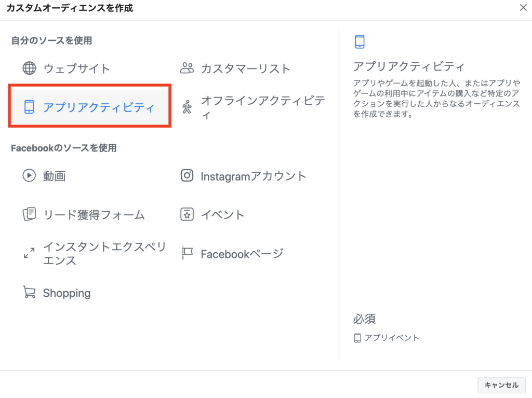
Task: Click the star calendar icon for イベント
Action: click(187, 214)
